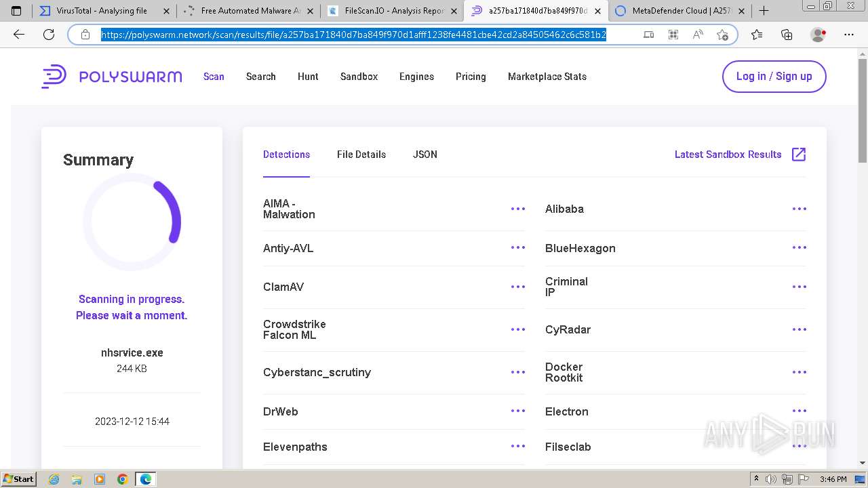Switch to Free Automated Malware tab
Screen dimensions: 868x488
coord(248,11)
